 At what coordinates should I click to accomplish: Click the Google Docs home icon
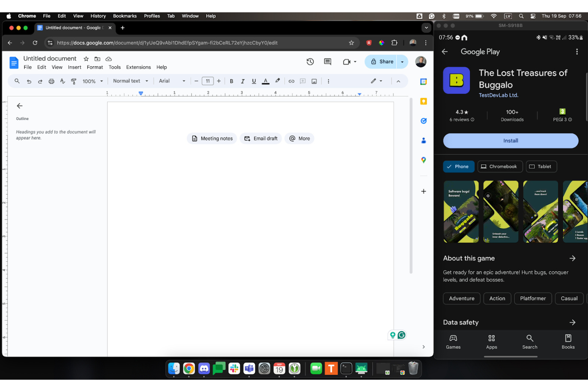click(14, 63)
